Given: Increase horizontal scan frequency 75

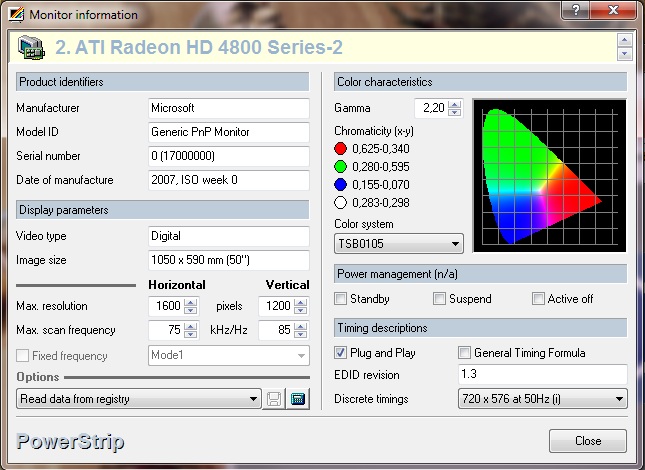Looking at the screenshot, I should [190, 326].
